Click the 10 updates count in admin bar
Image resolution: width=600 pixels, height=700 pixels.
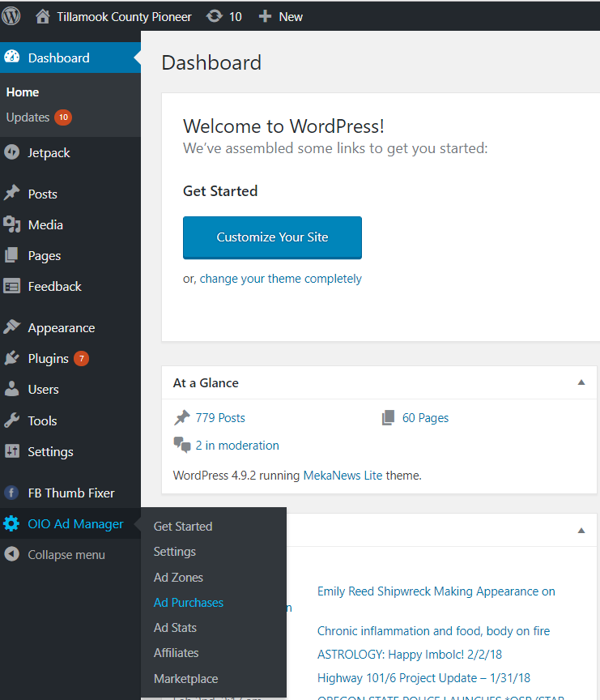click(x=235, y=16)
